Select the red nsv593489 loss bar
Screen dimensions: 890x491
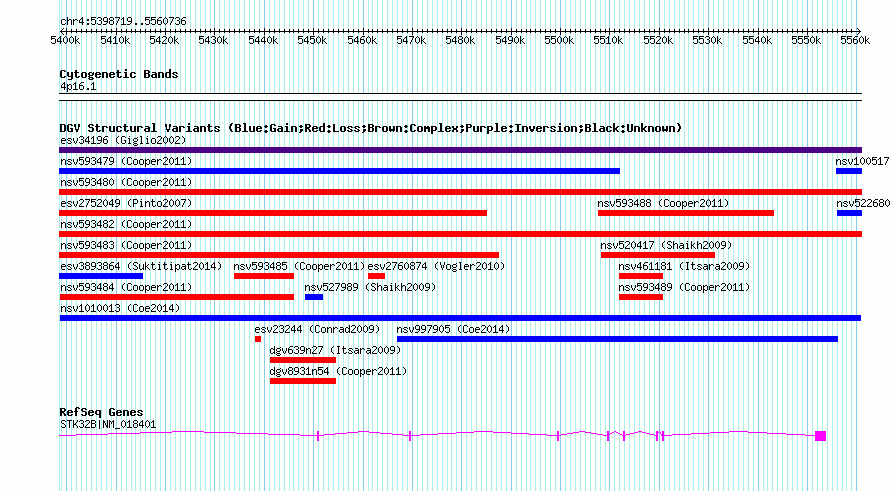(641, 297)
